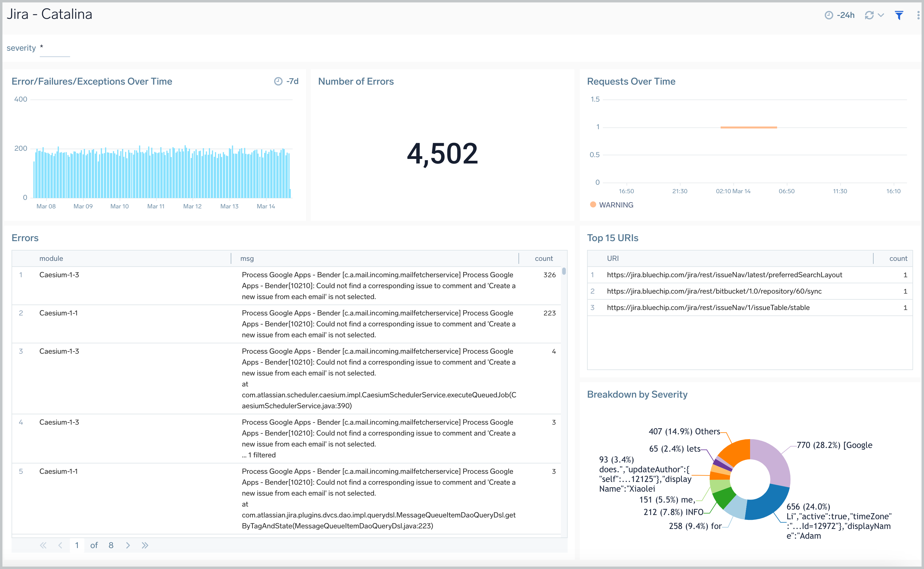Open the Top 15 URIs panel title
Viewport: 924px width, 569px height.
tap(613, 238)
